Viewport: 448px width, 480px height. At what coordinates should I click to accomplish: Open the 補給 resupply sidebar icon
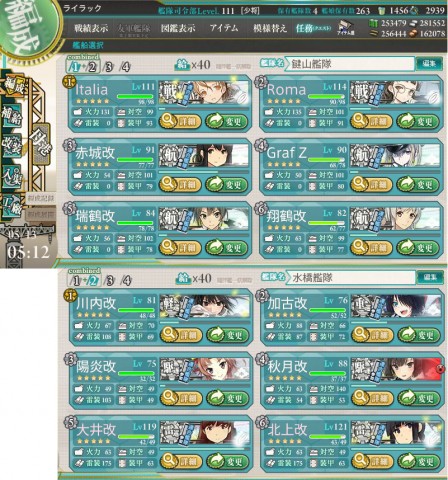pyautogui.click(x=12, y=115)
